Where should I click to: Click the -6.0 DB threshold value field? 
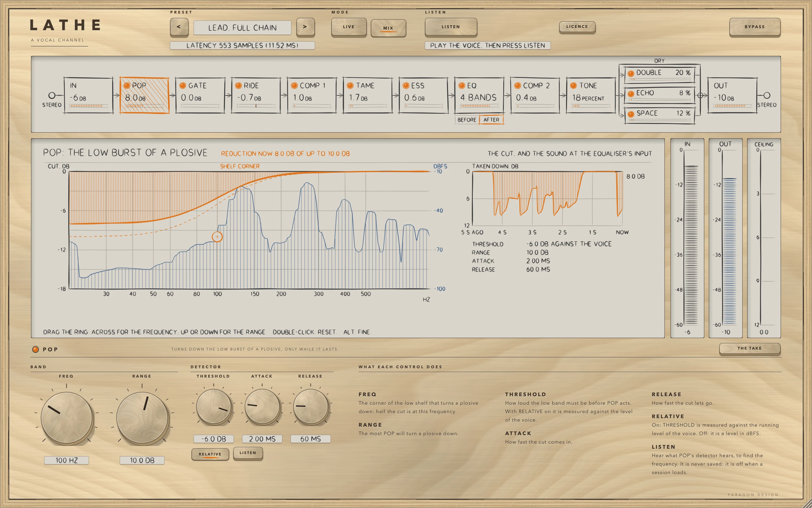213,439
